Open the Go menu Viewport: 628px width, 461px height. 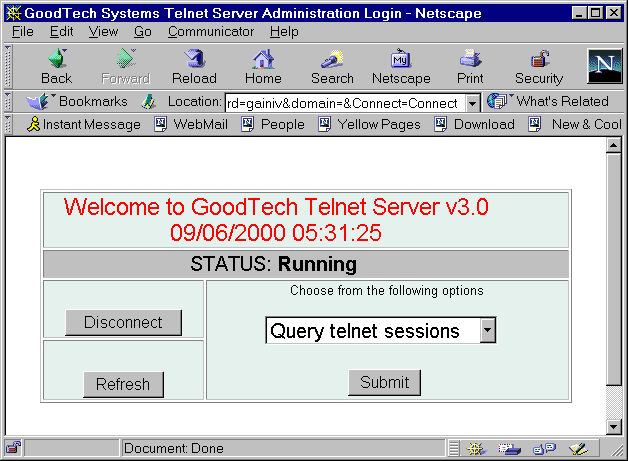(143, 31)
